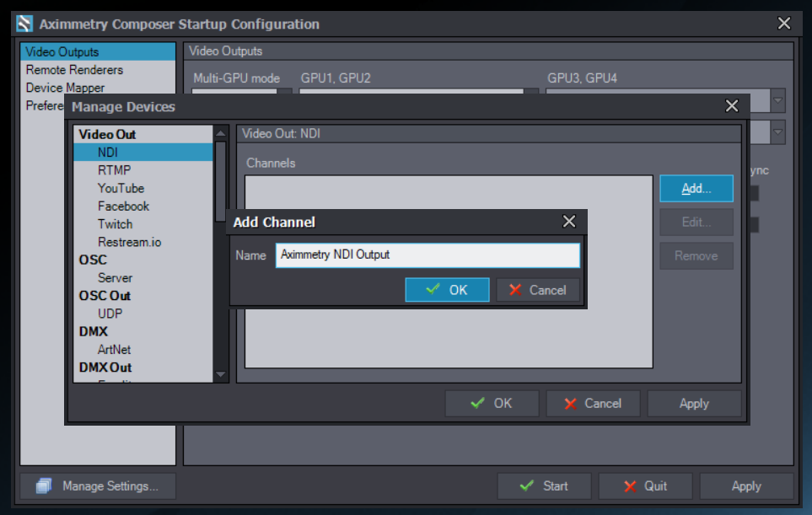Close the Startup Configuration window
812x515 pixels.
tap(784, 24)
